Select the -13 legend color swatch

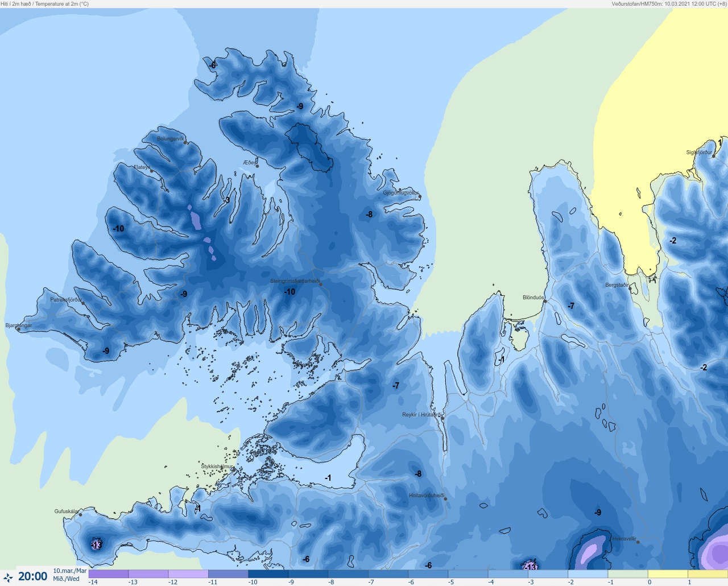[148, 574]
